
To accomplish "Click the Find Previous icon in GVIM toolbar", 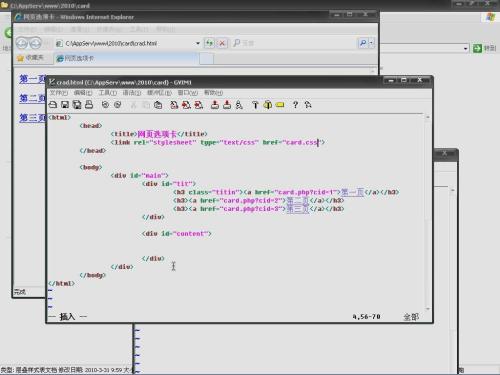I will click(199, 105).
